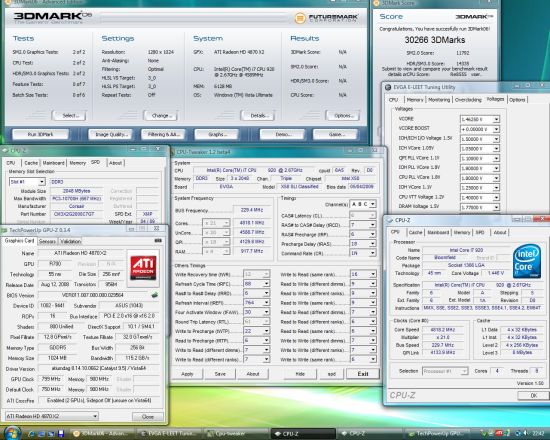Click the Intel Core logo in CPU-Z

click(x=526, y=262)
